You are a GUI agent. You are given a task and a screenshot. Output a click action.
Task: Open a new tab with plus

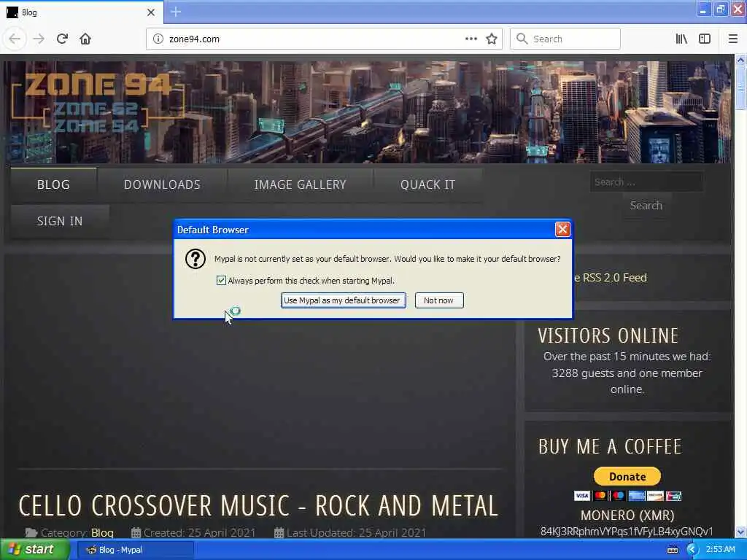tap(175, 12)
